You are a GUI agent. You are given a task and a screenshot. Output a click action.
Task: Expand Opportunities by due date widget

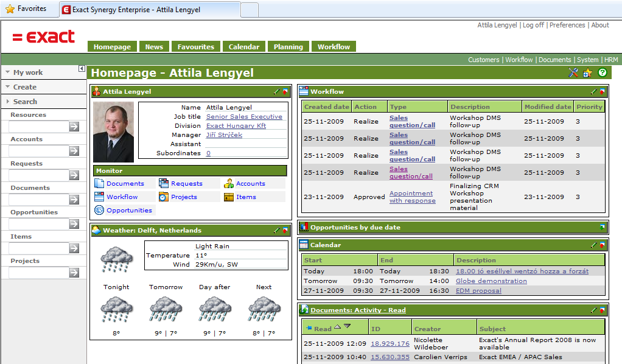(602, 228)
